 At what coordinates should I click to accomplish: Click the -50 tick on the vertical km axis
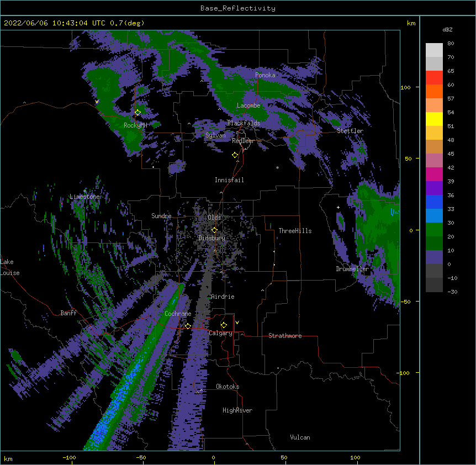pyautogui.click(x=405, y=302)
